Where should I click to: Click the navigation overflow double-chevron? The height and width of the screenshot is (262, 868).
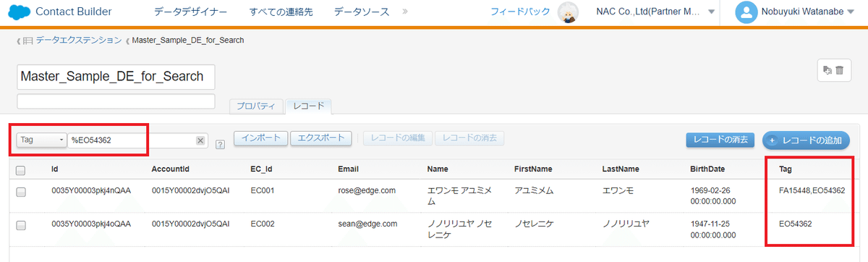click(x=404, y=12)
